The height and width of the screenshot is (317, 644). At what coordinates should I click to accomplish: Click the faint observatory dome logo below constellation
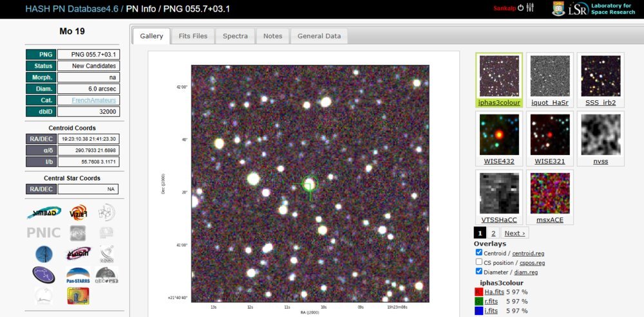[44, 296]
